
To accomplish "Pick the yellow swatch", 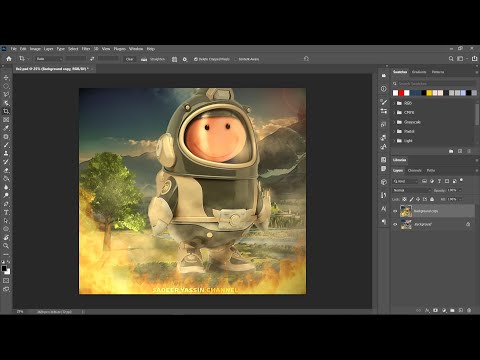I will coord(429,93).
